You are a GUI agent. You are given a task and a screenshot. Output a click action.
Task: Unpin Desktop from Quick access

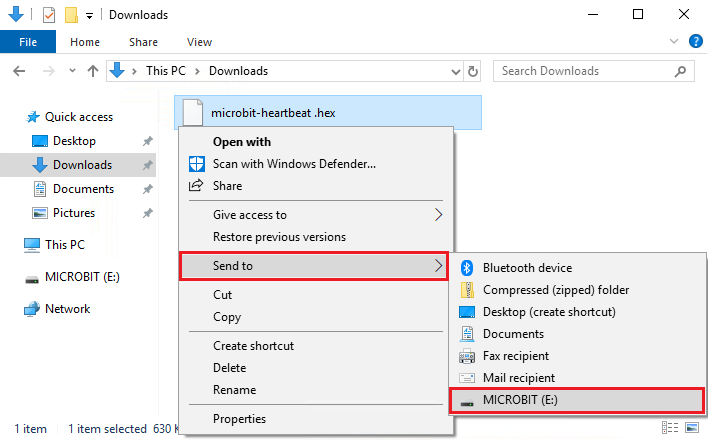148,141
